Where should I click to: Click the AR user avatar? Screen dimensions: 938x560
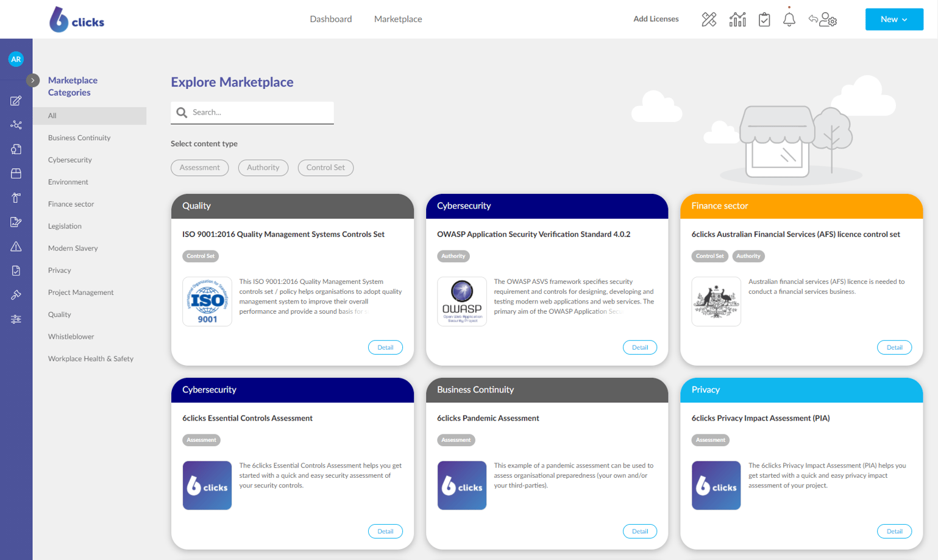pos(16,59)
